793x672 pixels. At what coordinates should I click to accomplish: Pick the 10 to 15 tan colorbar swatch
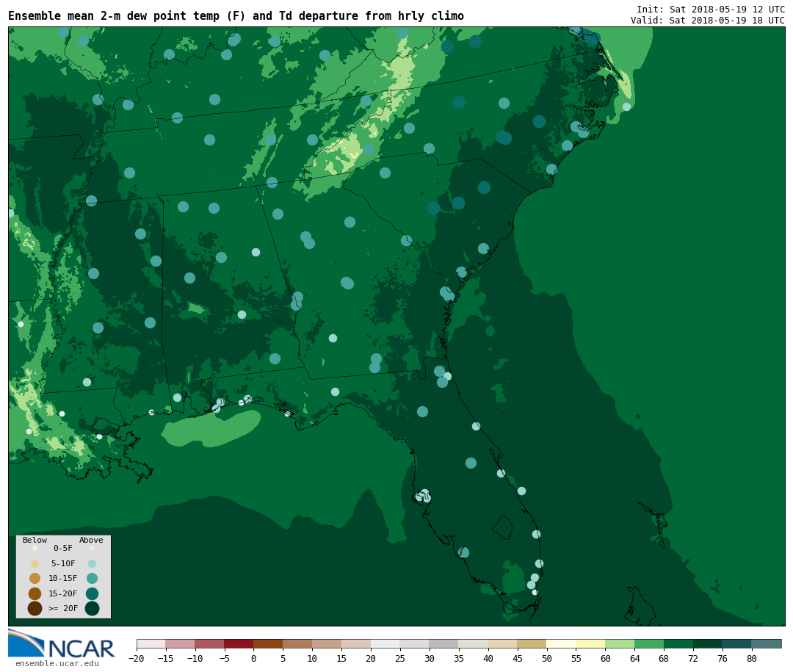(327, 643)
